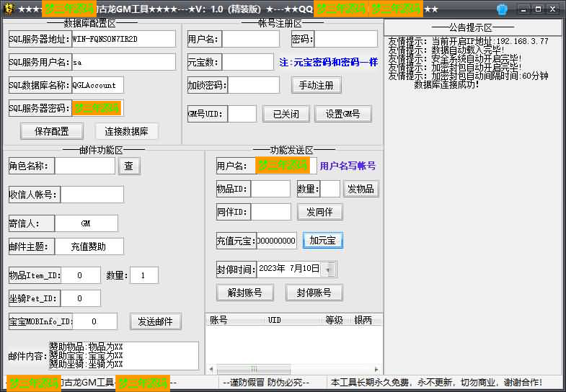
Task: Click the 谨防假冒 防伪必究 status bar text
Action: point(265,383)
